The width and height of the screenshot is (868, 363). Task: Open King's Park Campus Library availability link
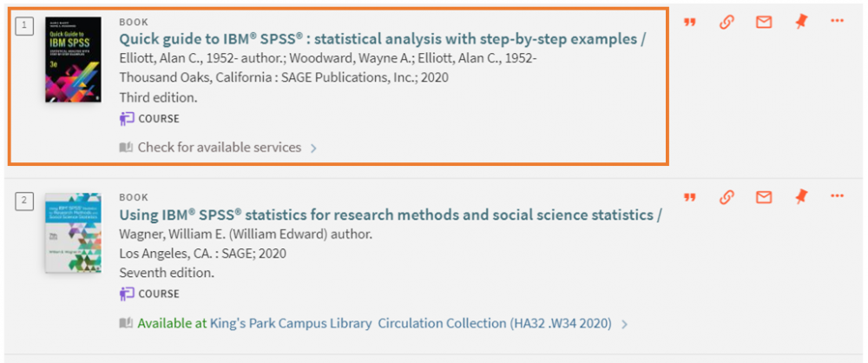click(x=374, y=323)
